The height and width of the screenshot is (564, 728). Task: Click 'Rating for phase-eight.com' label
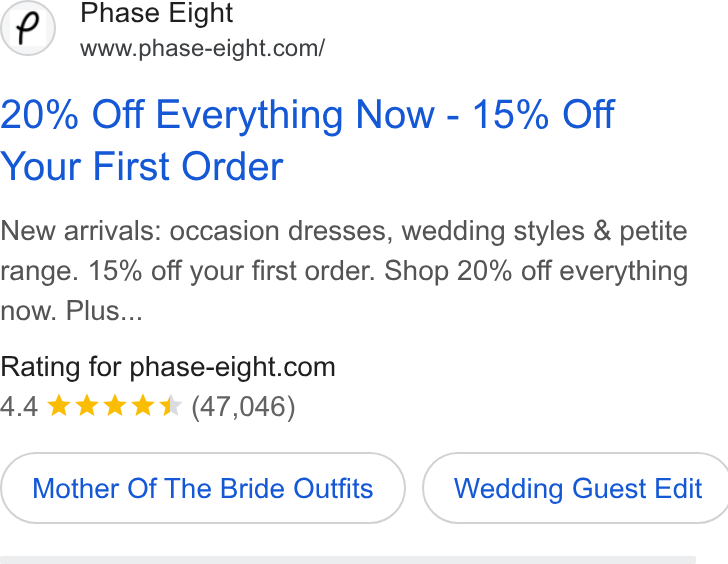pos(168,367)
